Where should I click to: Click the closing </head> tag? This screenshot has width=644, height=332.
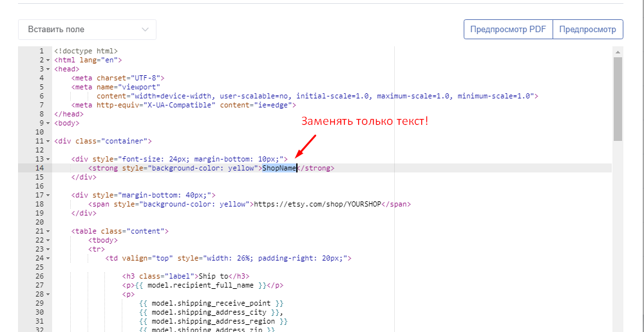click(x=69, y=115)
